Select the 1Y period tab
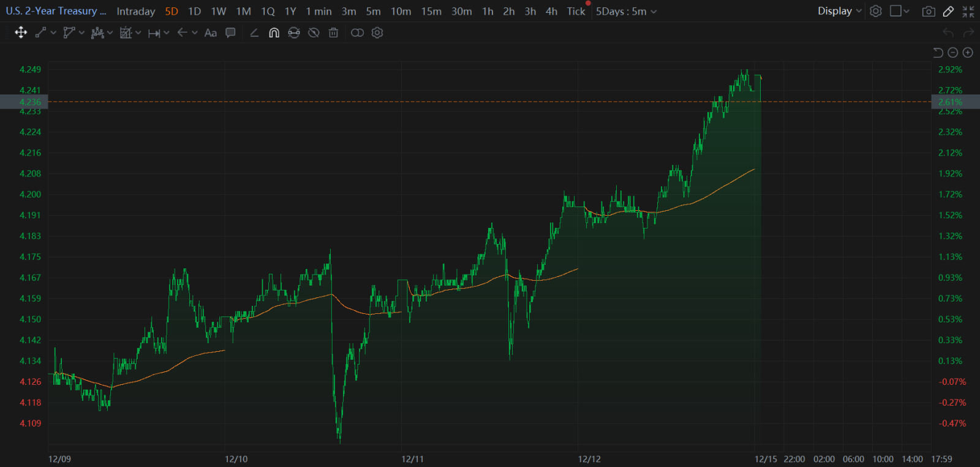This screenshot has width=980, height=467. (290, 11)
